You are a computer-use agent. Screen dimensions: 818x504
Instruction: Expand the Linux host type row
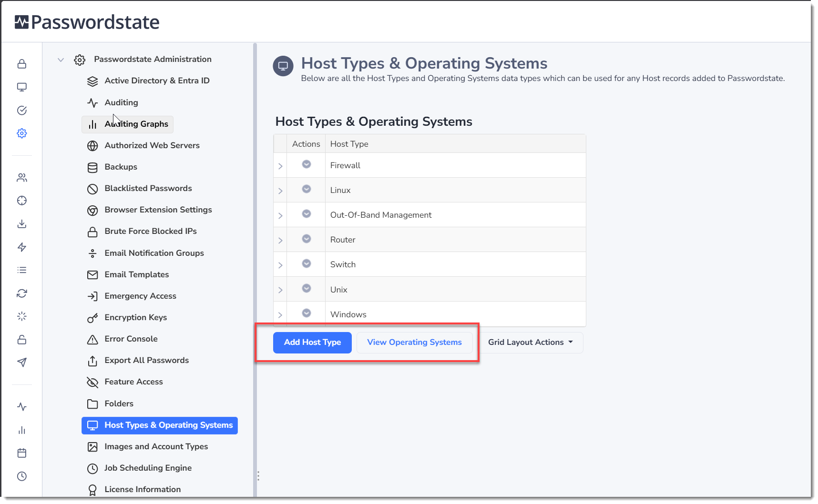pos(280,191)
